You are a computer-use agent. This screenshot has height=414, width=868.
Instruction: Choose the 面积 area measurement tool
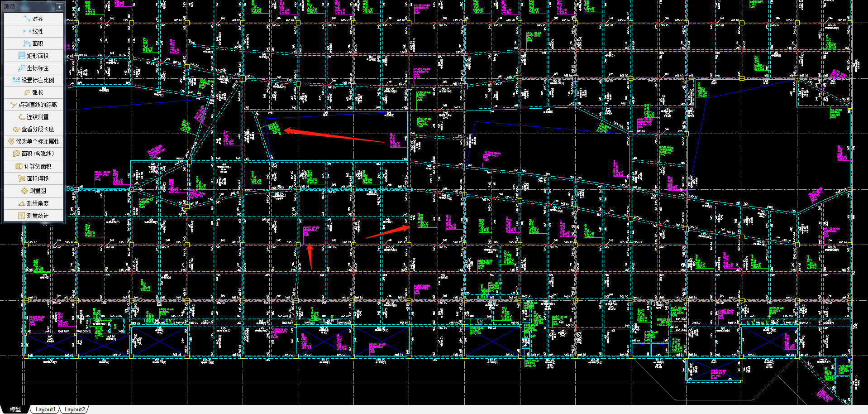[33, 43]
